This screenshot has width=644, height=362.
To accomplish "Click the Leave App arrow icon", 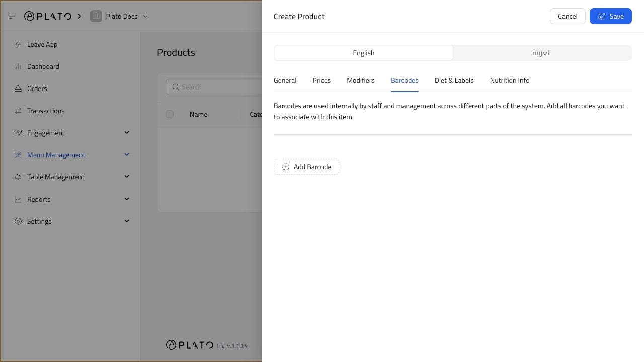I will (18, 44).
